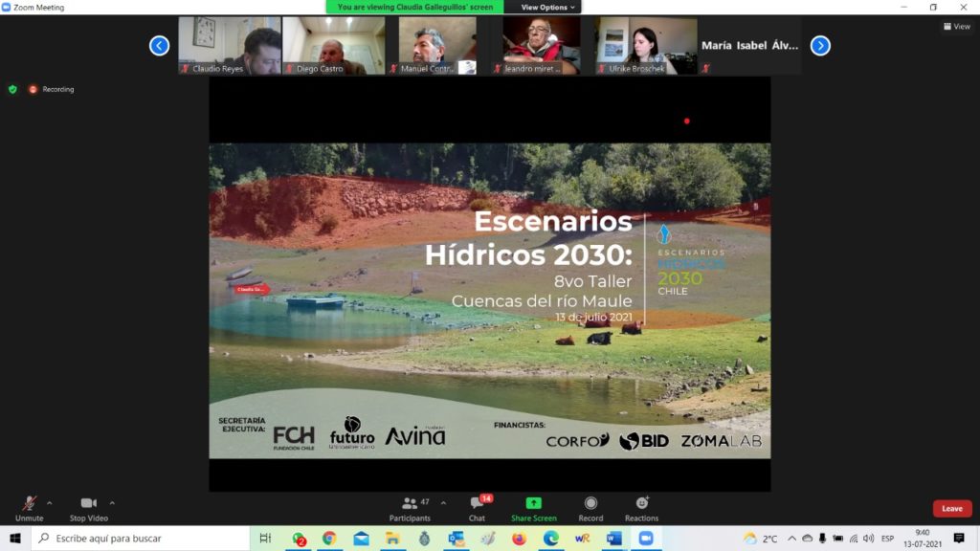The width and height of the screenshot is (980, 551).
Task: Switch layout using the View button
Action: click(x=956, y=27)
